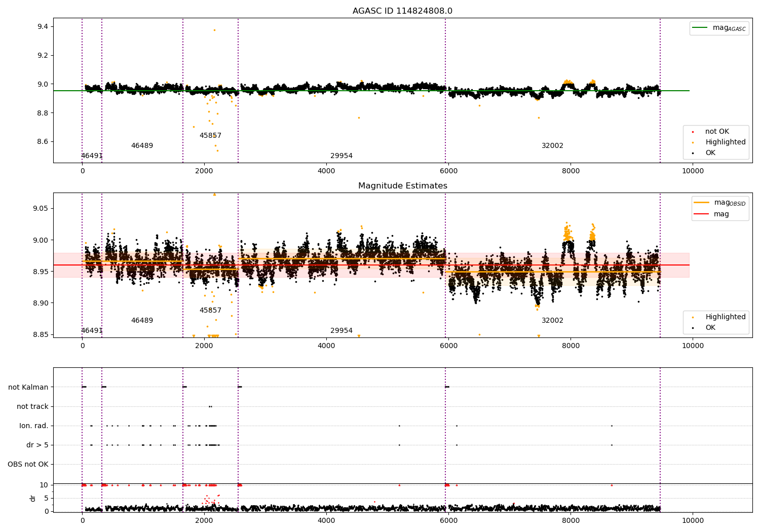Click the 5 tick on the dr axis
760x532 pixels.
[x=46, y=498]
